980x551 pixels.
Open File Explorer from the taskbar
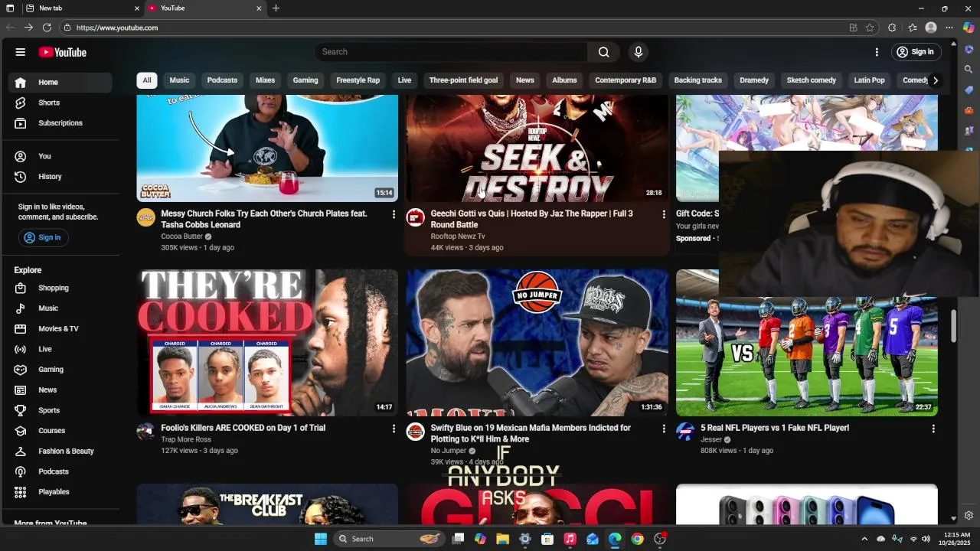(502, 539)
